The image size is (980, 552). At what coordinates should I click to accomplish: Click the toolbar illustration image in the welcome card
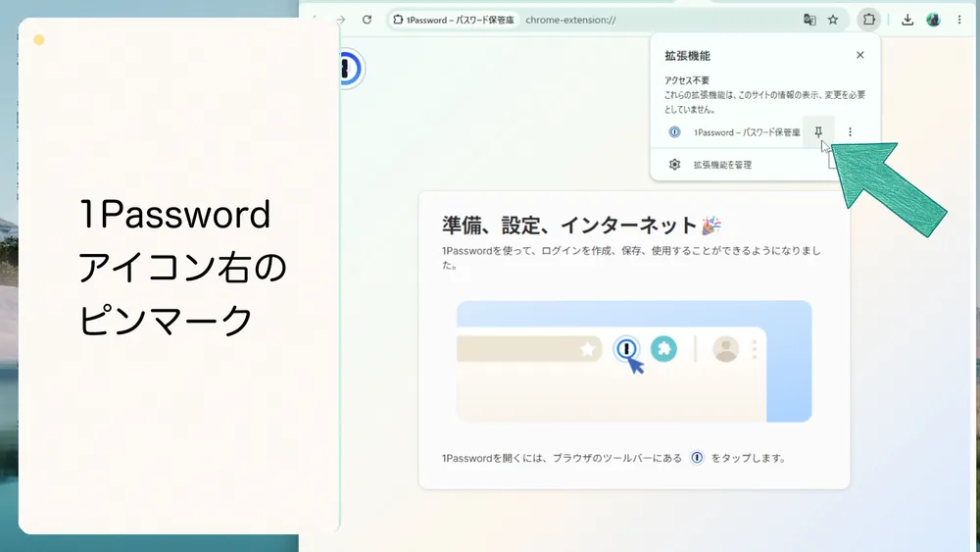click(x=634, y=362)
